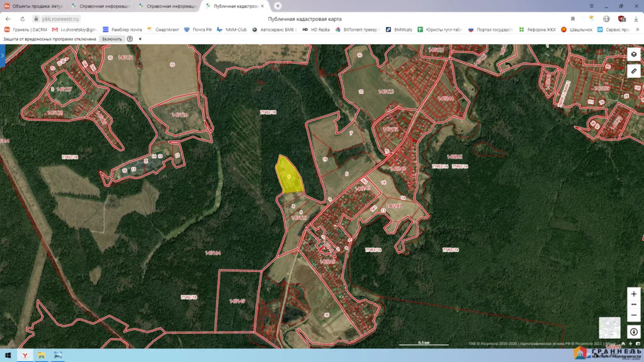Open the browser hamburger menu

pos(591,6)
